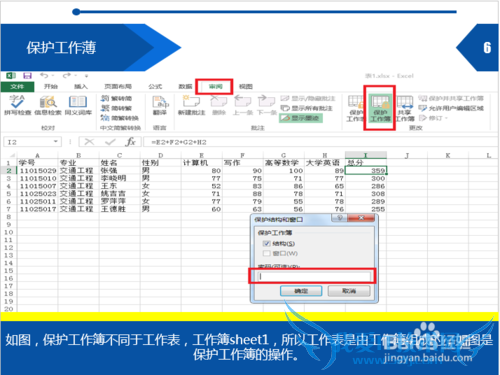Screen dimensions: 500x375
Task: Select the 李晓明 name cell
Action: pos(120,178)
